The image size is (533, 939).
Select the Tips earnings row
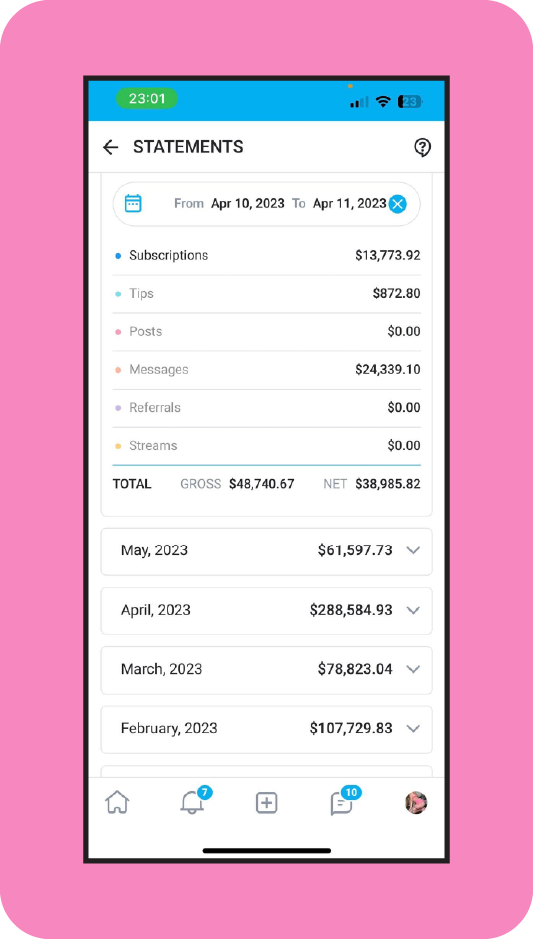pos(266,293)
